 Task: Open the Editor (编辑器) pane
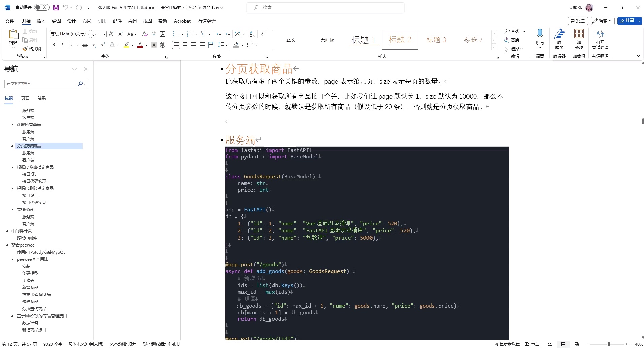click(559, 40)
